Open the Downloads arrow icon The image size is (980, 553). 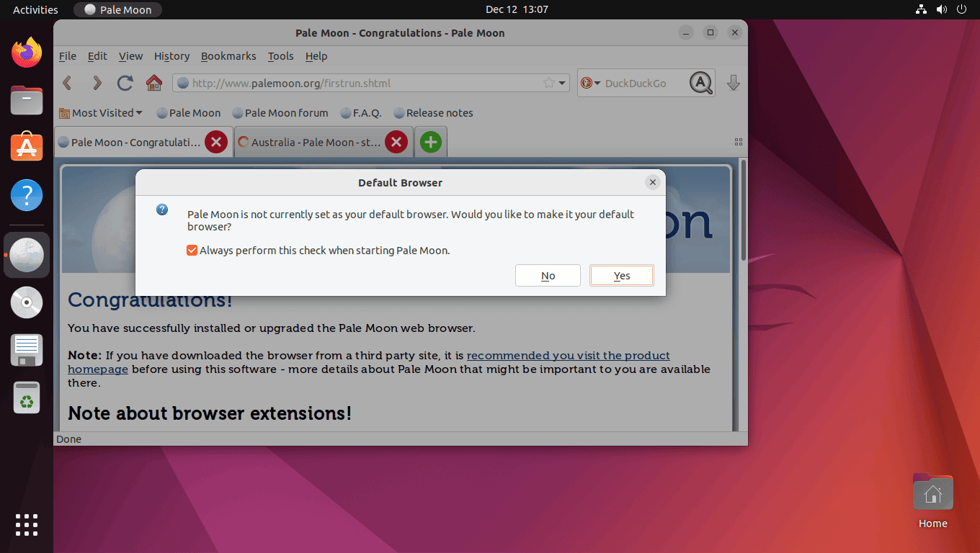pos(734,83)
